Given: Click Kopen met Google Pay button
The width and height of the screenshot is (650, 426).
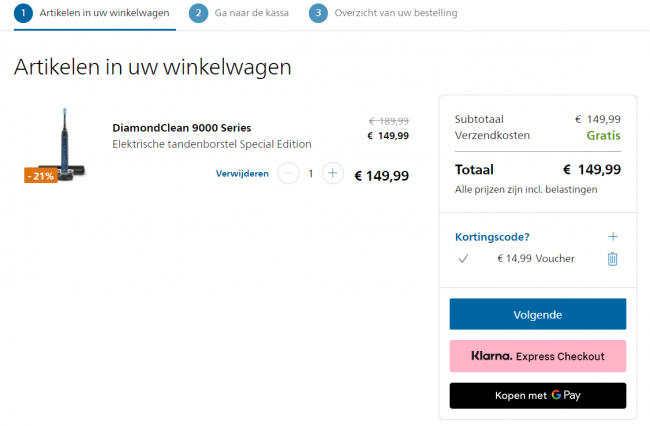Looking at the screenshot, I should [x=537, y=396].
